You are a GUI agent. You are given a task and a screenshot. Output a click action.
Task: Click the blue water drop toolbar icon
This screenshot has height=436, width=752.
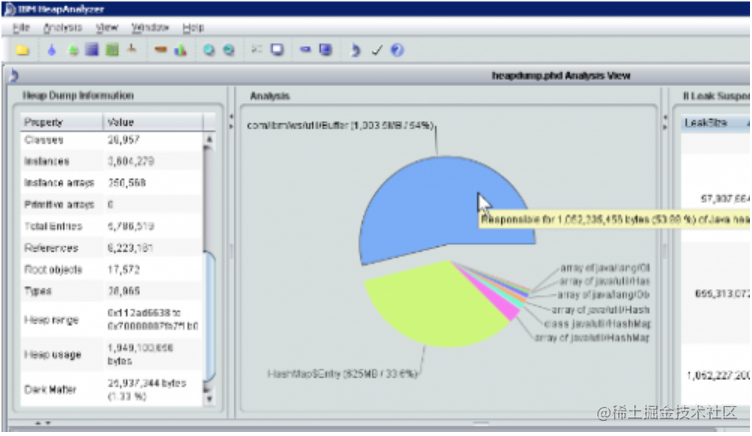[x=52, y=50]
